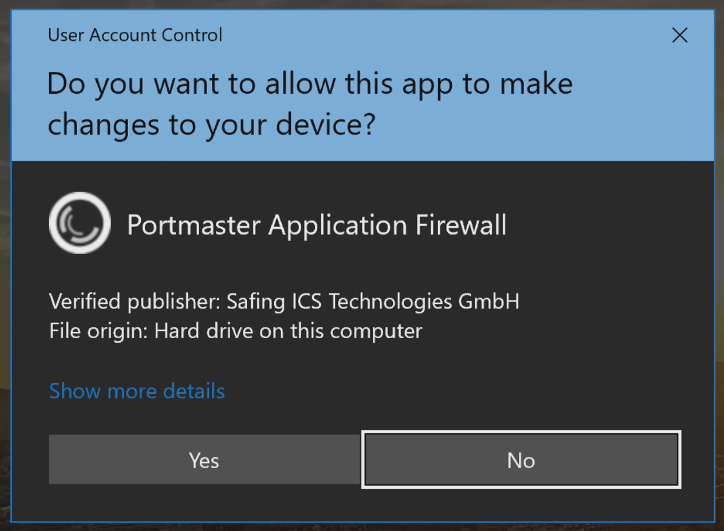Click the word Firewall in app name
724x531 pixels.
pos(461,225)
